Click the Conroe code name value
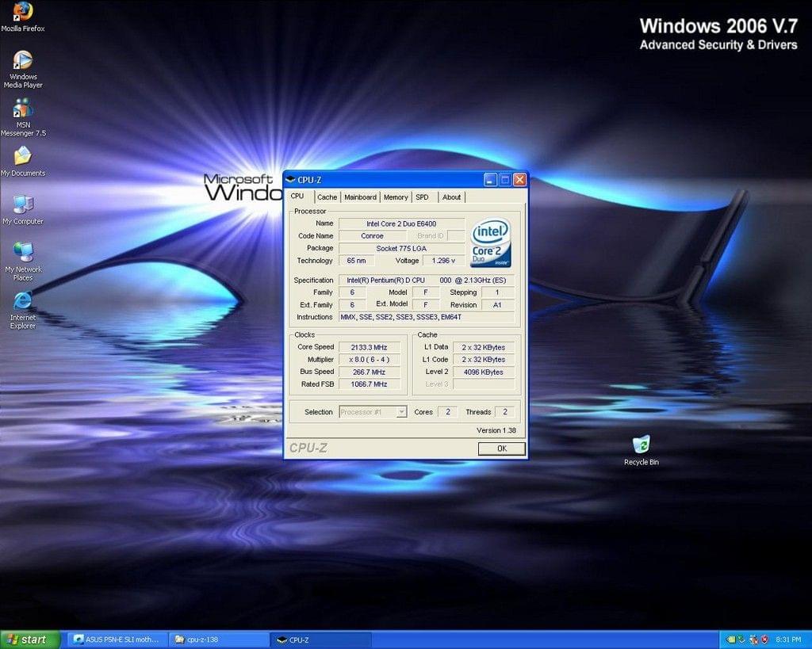The height and width of the screenshot is (649, 812). tap(372, 236)
